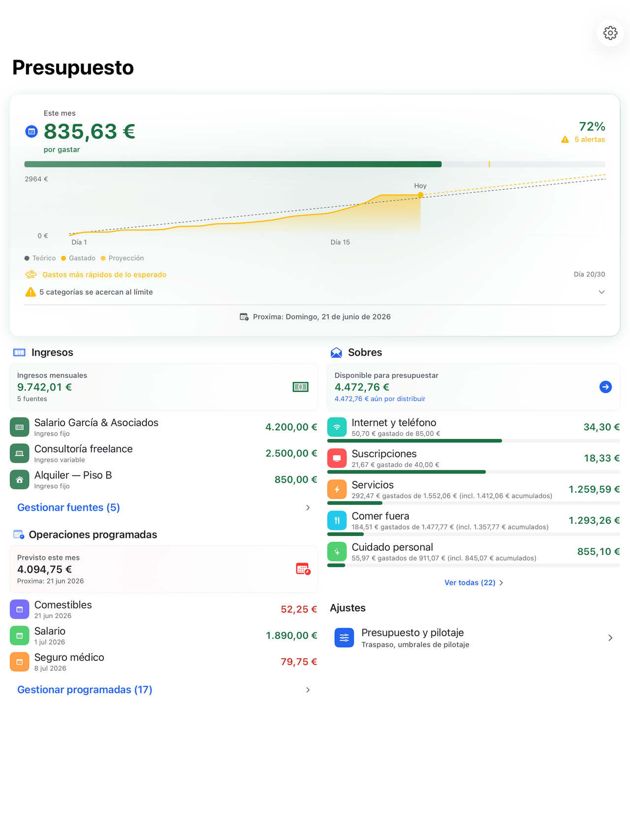
Task: Click the 52,25 € Comestibles amount
Action: coord(299,609)
